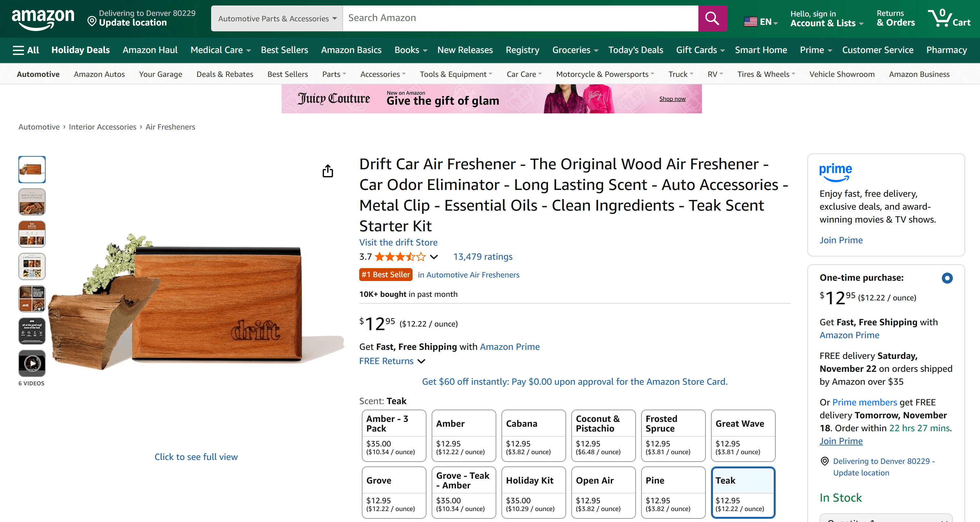Open the Automotive Parts & Accessories search dropdown
The width and height of the screenshot is (980, 522).
pos(277,18)
